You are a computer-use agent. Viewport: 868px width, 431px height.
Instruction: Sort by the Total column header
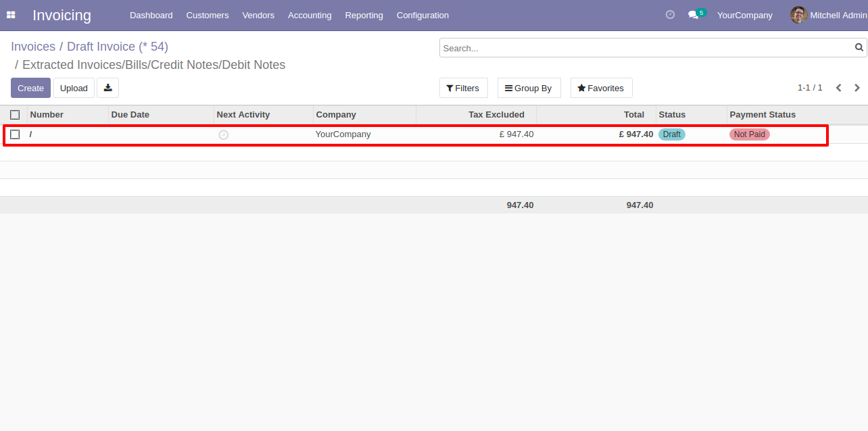(x=596, y=115)
